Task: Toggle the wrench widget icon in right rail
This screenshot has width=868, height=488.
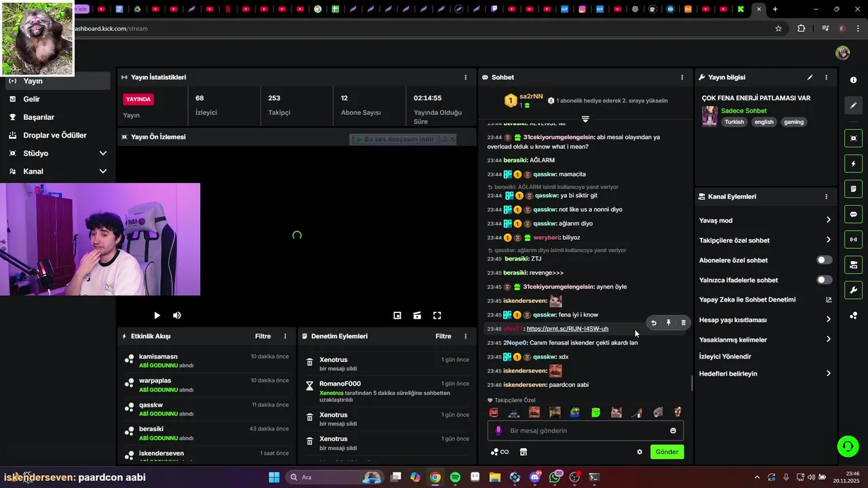Action: 853,290
